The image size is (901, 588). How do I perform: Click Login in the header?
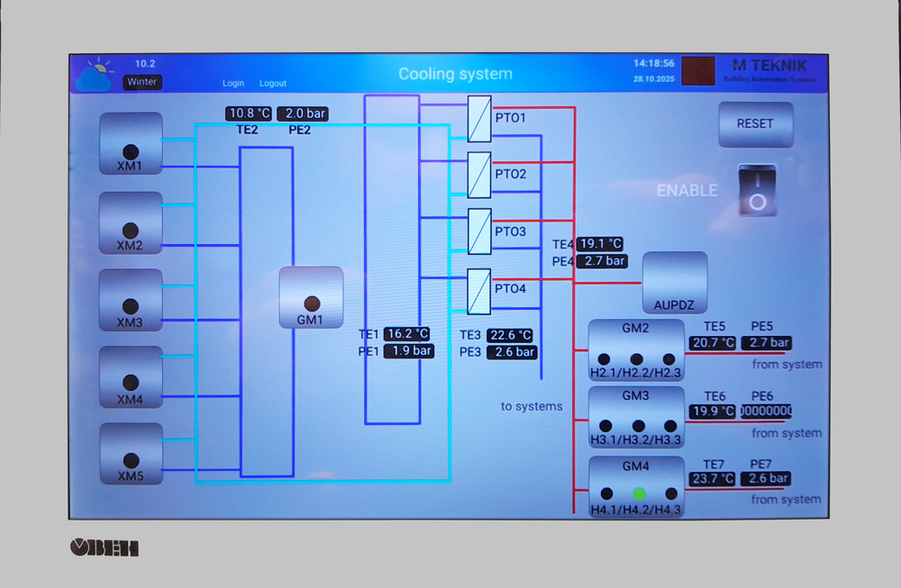[233, 83]
